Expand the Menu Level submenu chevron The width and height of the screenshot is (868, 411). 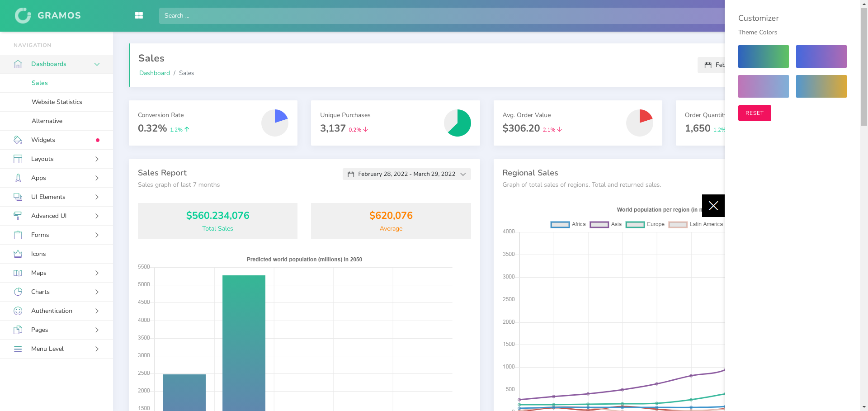click(97, 349)
